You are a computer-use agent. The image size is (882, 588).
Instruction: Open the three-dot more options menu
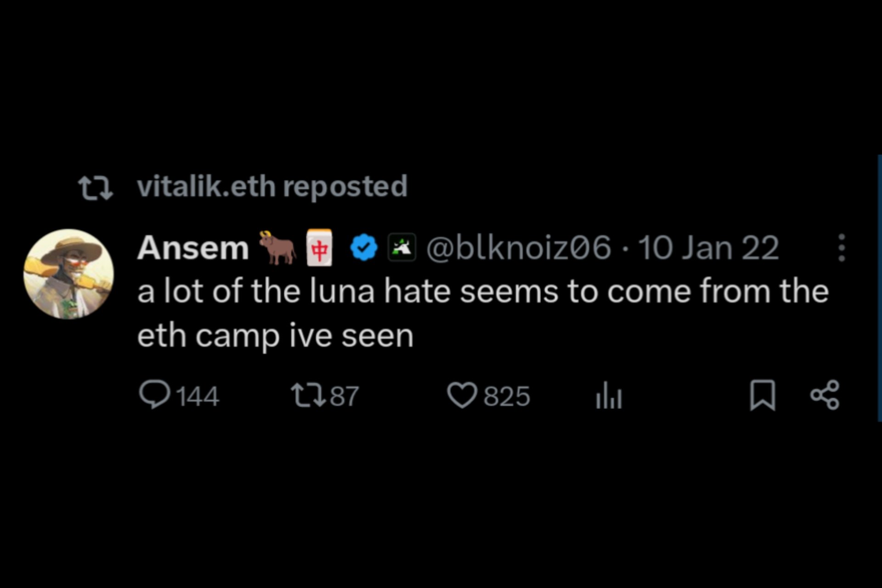(x=841, y=248)
